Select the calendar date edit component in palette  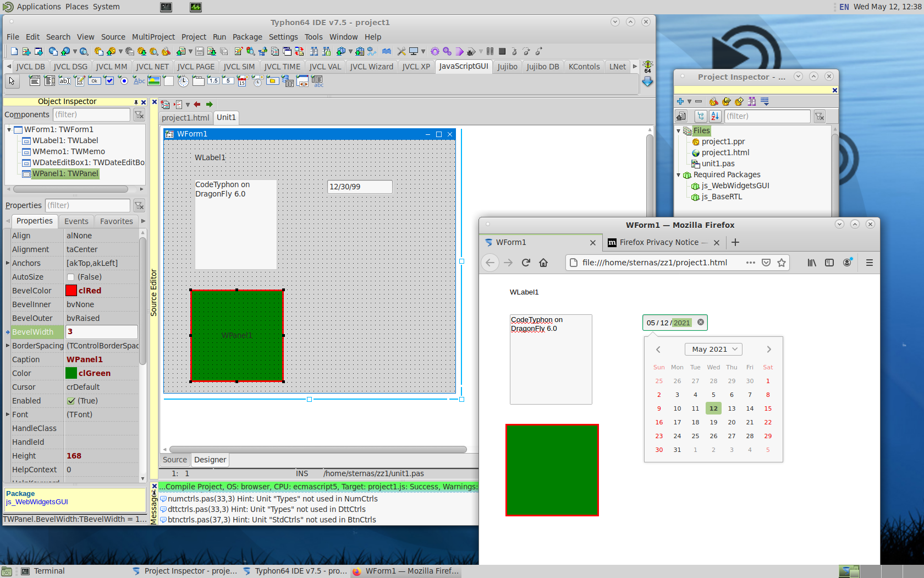point(243,81)
